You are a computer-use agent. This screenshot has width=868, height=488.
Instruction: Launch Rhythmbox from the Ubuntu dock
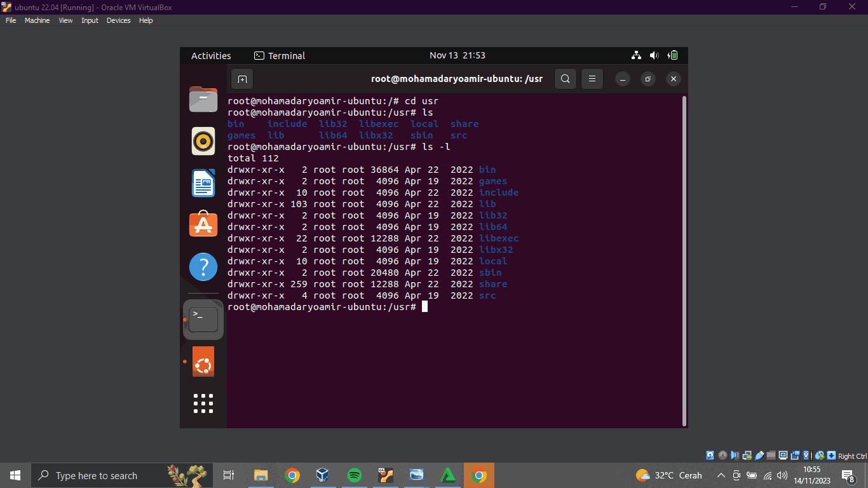(203, 141)
